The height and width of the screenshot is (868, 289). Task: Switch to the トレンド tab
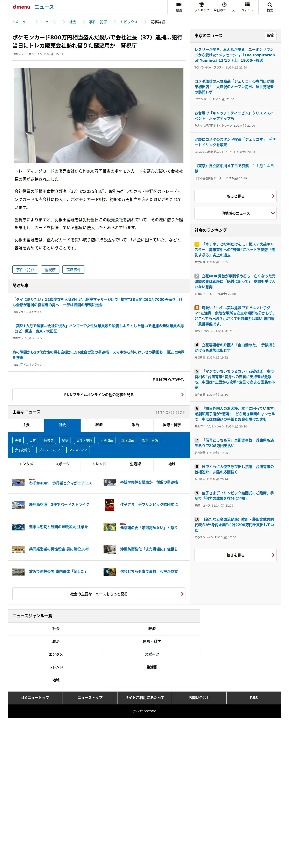click(x=99, y=464)
